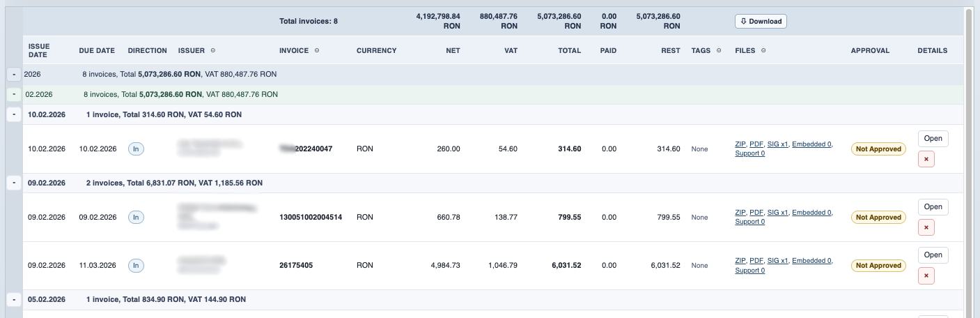This screenshot has width=980, height=318.
Task: Delete invoice 130051002004514 with red X
Action: point(926,227)
